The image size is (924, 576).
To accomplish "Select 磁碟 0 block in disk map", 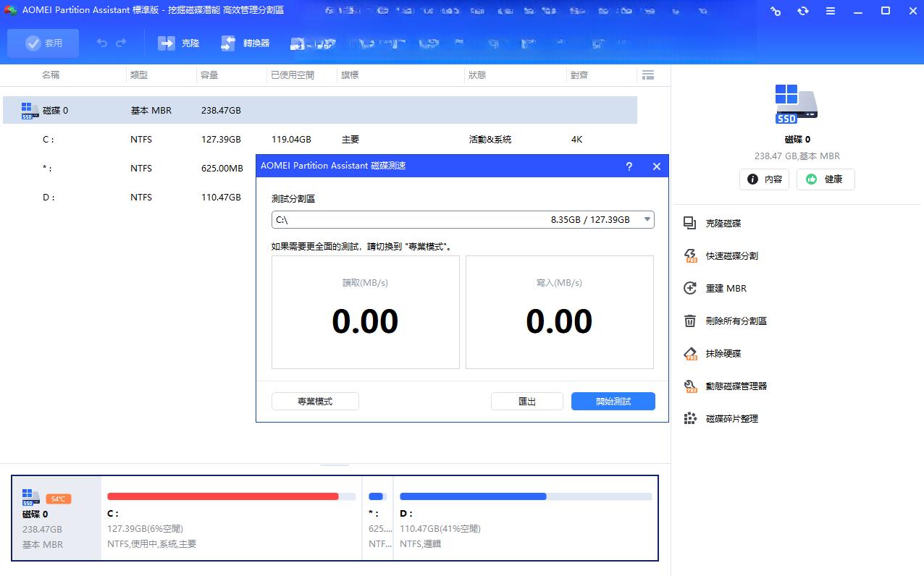I will coord(56,517).
